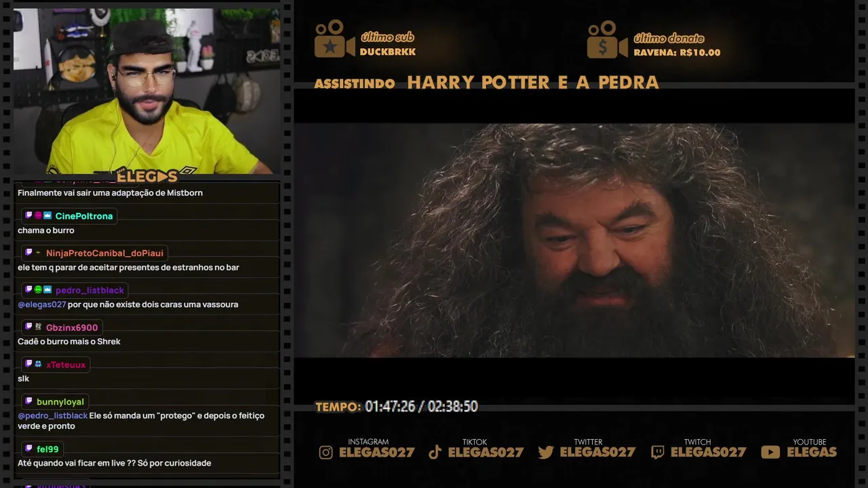
Task: Click message 'Cadê o burro mais o Shrek'
Action: (69, 342)
